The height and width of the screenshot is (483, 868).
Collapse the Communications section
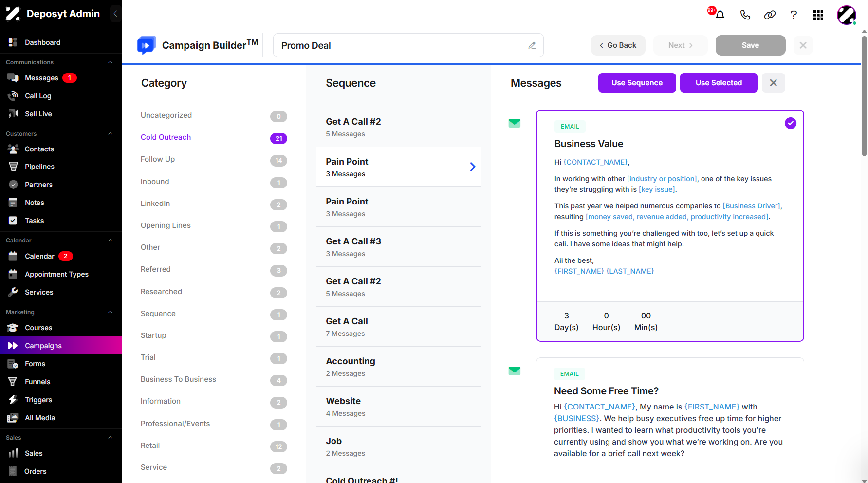click(x=110, y=62)
